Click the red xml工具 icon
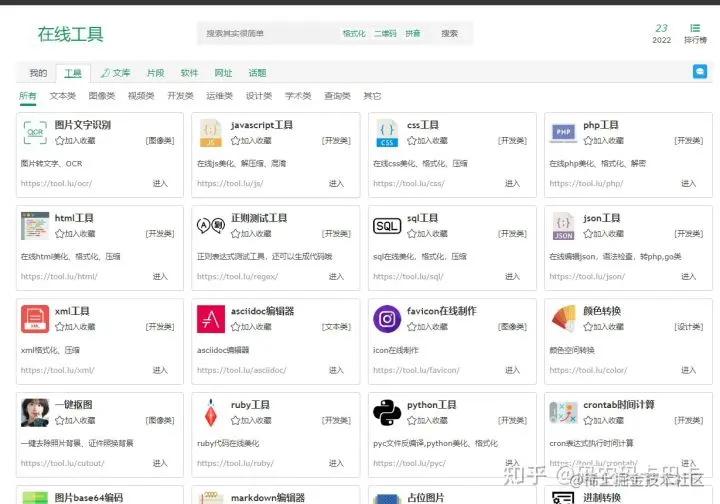Screen dimensions: 720x504 pos(35,319)
